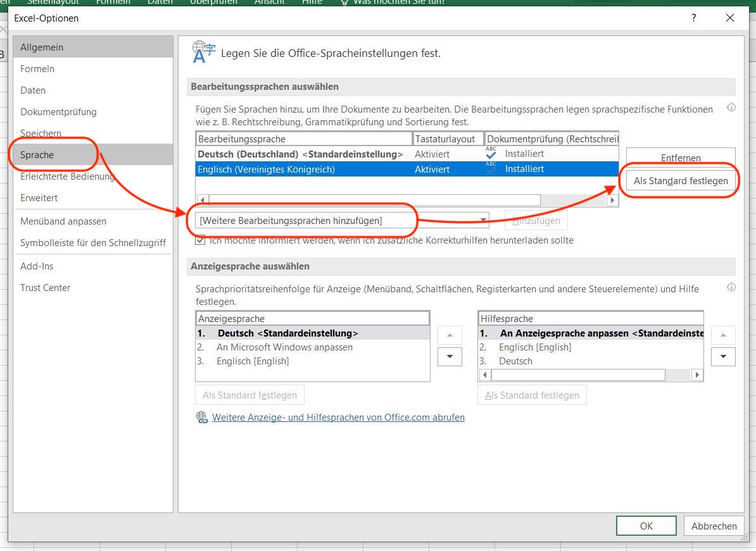The height and width of the screenshot is (551, 756).
Task: Open Weitere Anzeige- und Hilfesprachen link
Action: pos(339,417)
